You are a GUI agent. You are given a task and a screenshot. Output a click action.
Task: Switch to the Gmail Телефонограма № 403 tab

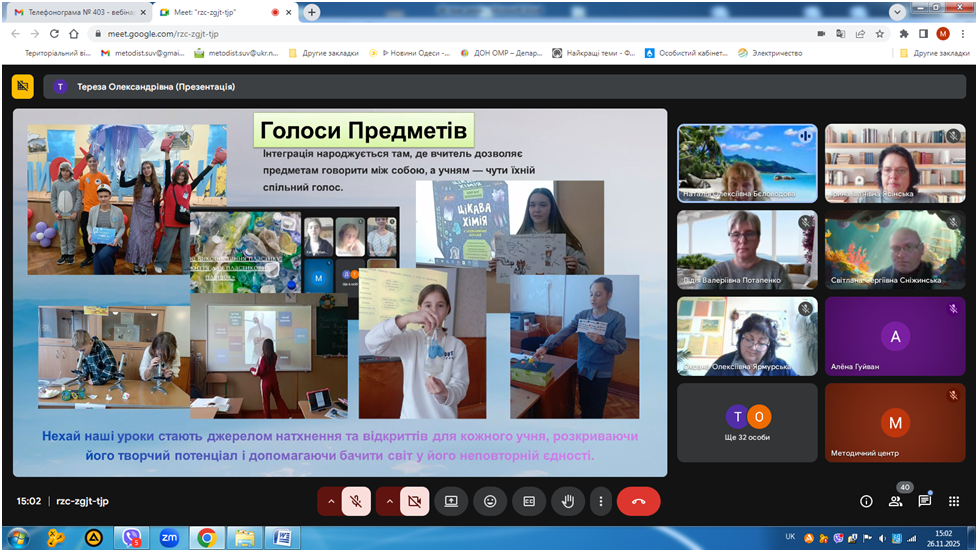(75, 12)
